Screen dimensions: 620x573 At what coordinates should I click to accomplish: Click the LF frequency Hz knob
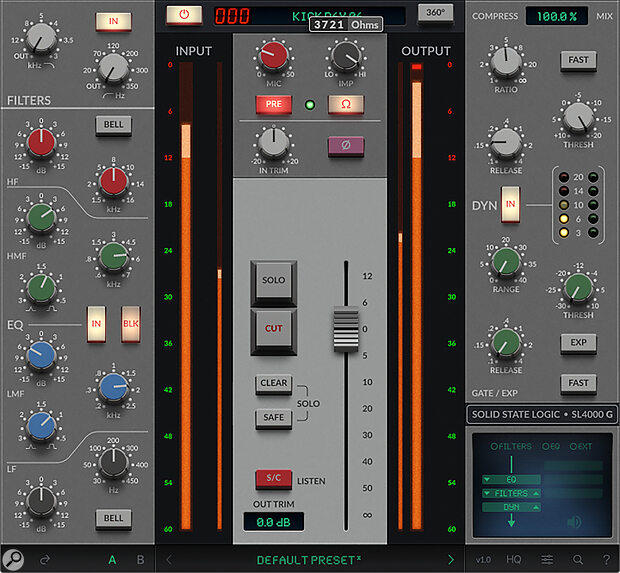click(113, 462)
